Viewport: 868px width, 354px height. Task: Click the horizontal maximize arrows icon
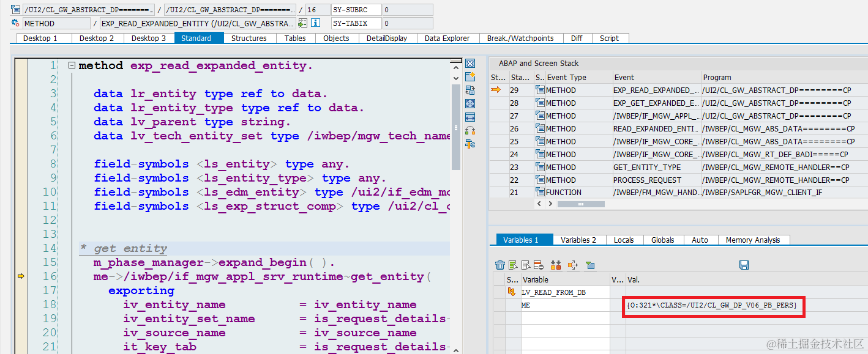pos(470,117)
